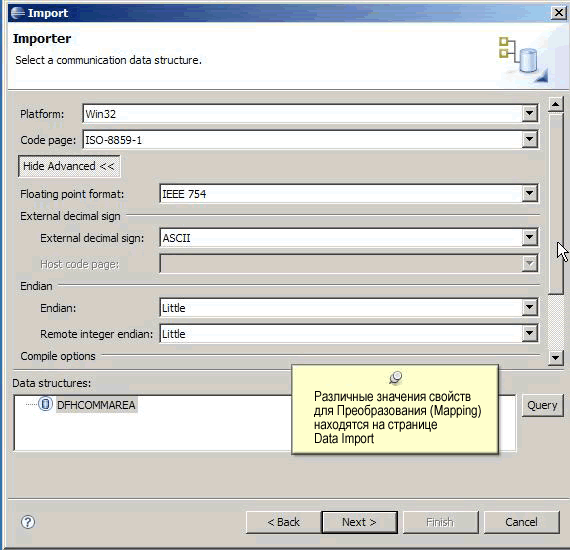Click the Data structures label
This screenshot has width=570, height=550.
pos(52,383)
